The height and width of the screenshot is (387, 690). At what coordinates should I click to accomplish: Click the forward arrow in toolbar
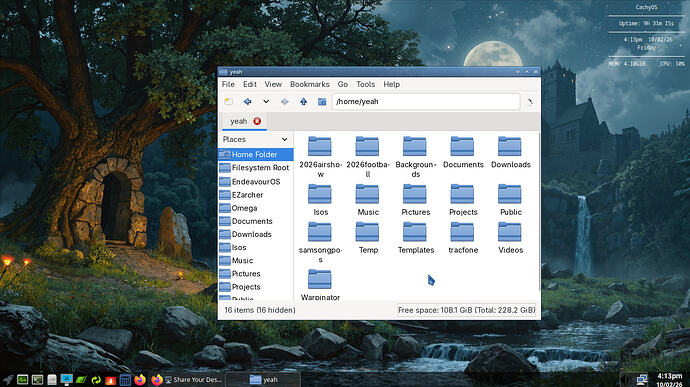point(285,102)
